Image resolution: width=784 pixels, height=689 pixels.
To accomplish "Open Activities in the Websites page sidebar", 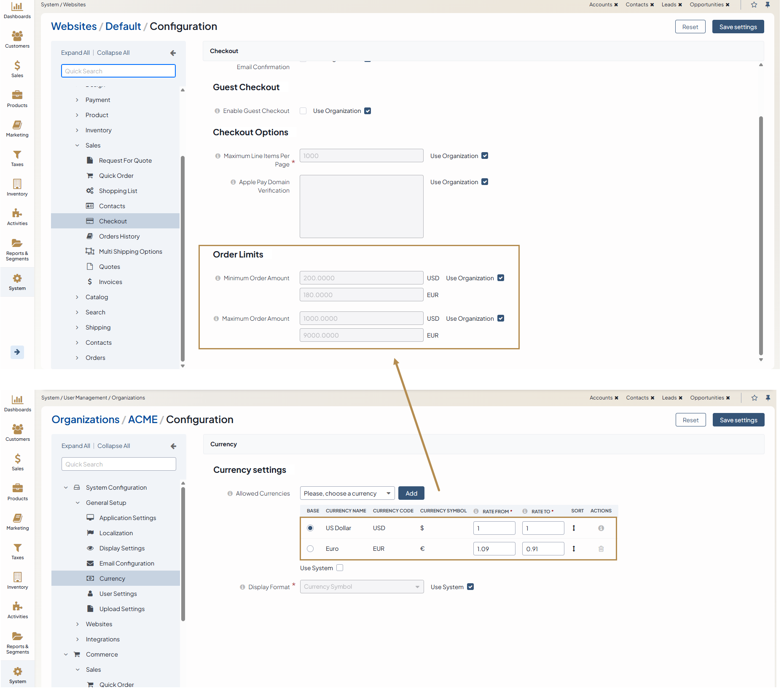I will pos(17,217).
